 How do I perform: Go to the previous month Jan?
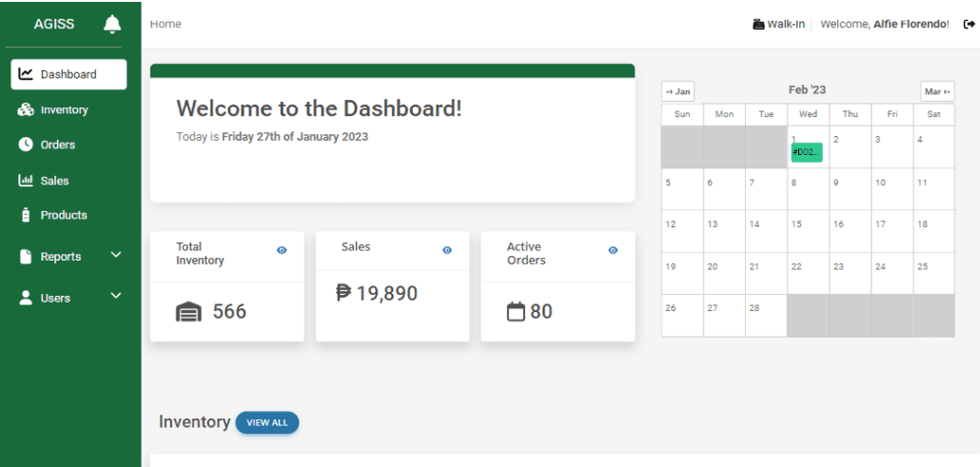pos(678,91)
